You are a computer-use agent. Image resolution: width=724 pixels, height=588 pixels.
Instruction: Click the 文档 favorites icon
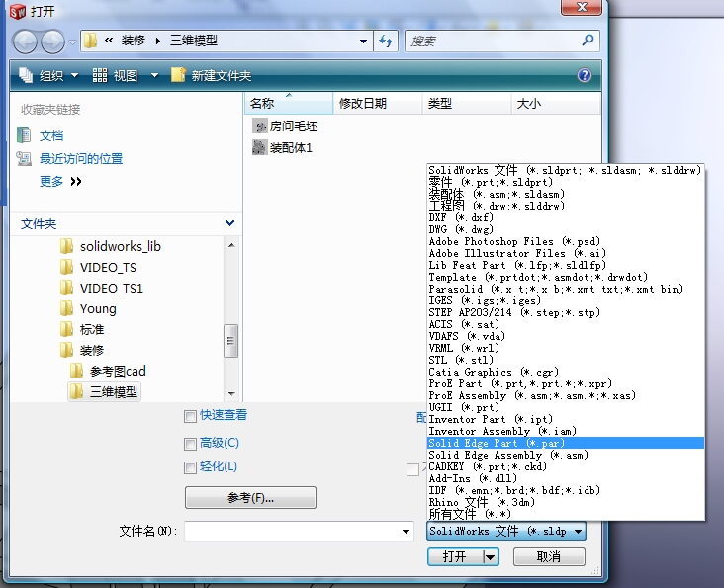pyautogui.click(x=24, y=135)
